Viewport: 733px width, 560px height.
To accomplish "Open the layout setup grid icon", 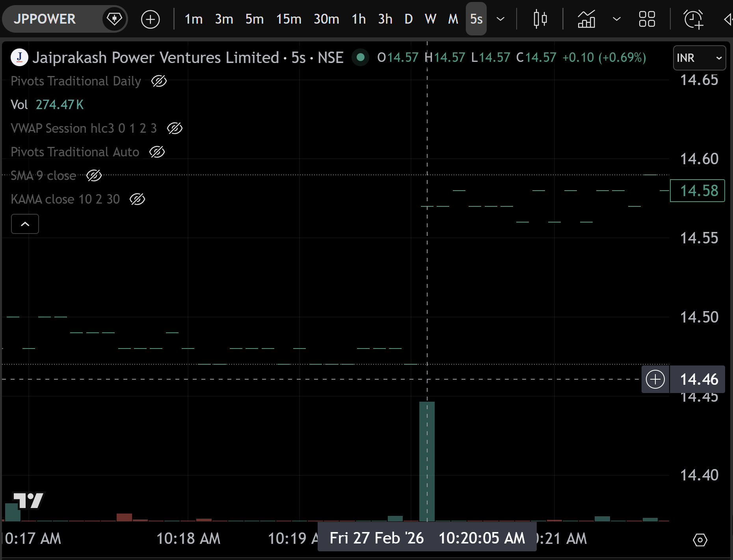I will tap(647, 19).
